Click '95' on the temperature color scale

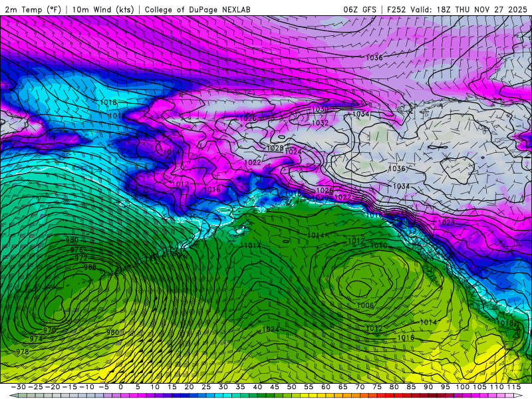click(446, 387)
